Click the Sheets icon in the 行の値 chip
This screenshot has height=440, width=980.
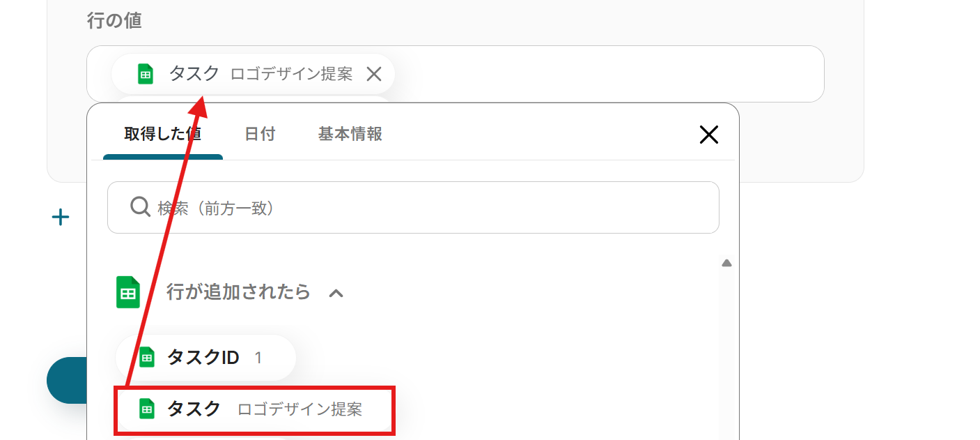pyautogui.click(x=146, y=74)
